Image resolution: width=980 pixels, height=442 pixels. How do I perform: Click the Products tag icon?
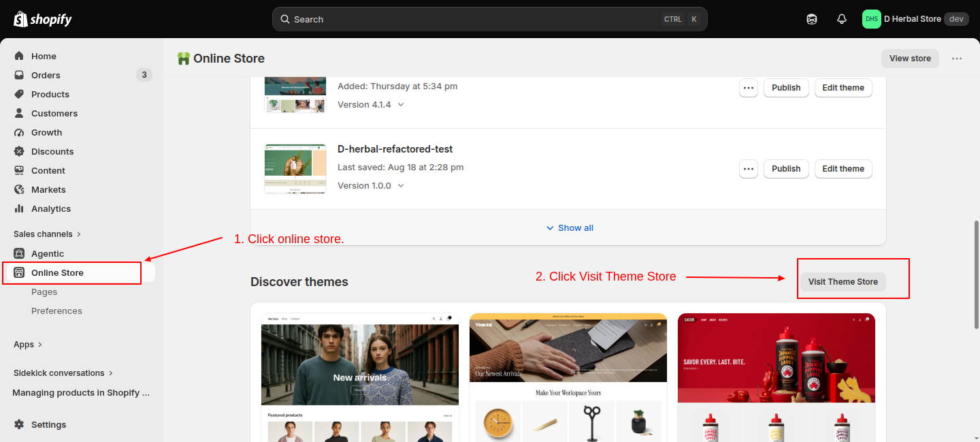click(x=19, y=94)
